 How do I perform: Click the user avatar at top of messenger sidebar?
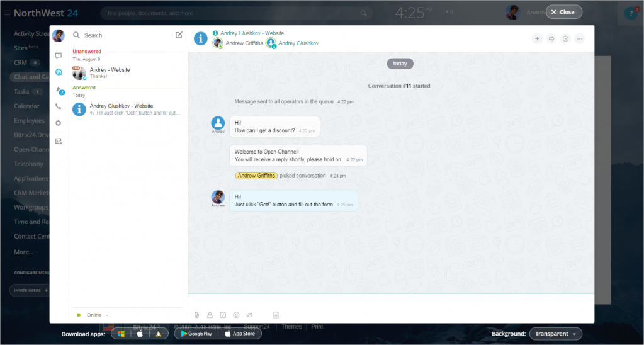(x=59, y=36)
